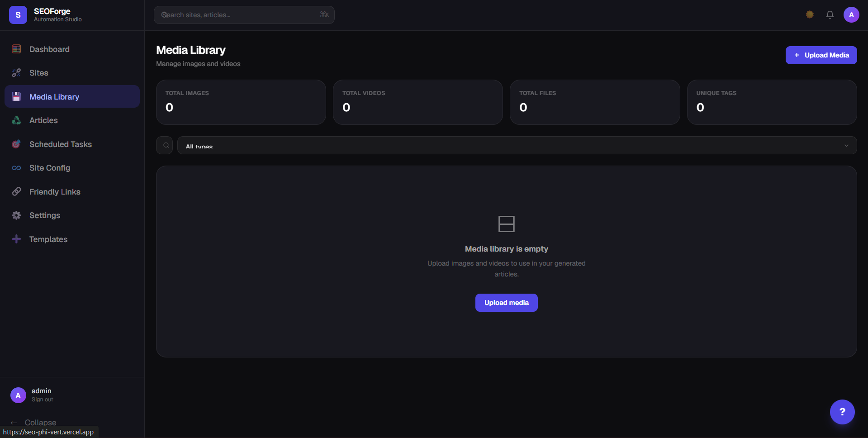Open Scheduled Tasks menu item

(72, 144)
